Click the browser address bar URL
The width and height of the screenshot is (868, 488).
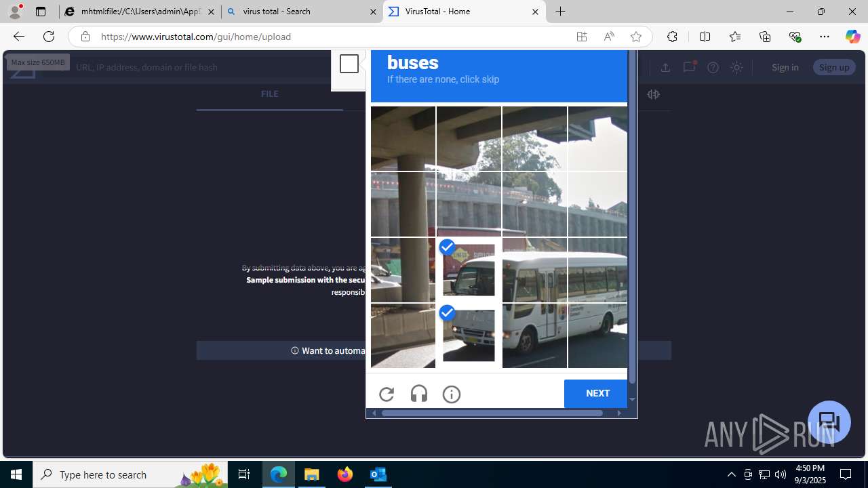196,37
